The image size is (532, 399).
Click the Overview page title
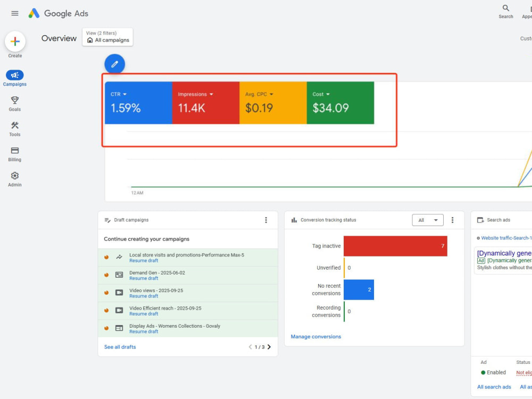pos(59,38)
